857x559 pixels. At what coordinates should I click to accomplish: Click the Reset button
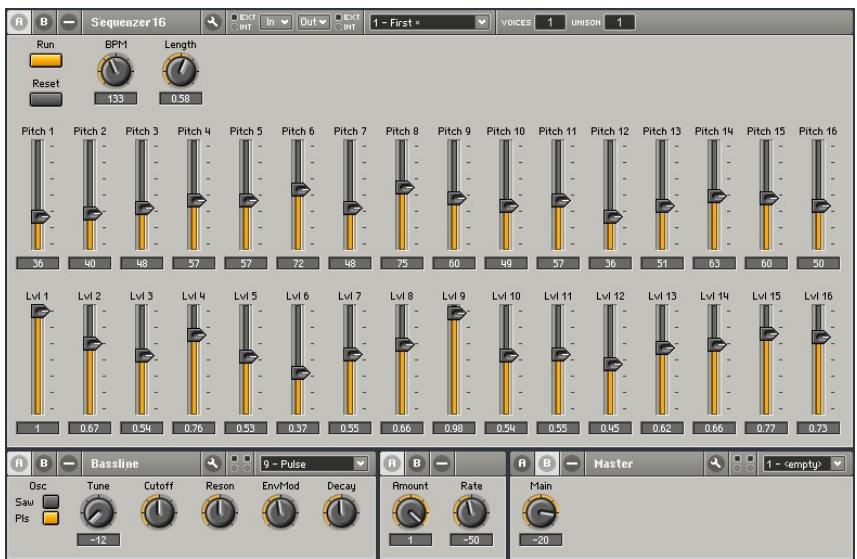point(46,99)
